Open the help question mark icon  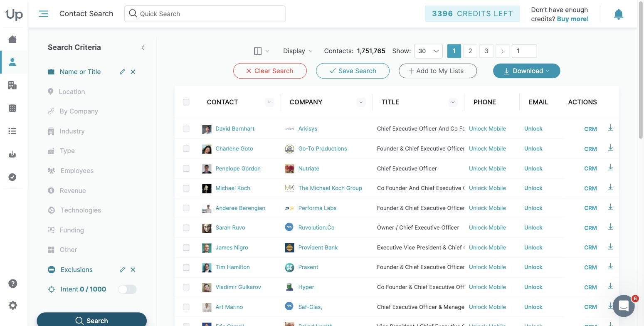point(13,284)
